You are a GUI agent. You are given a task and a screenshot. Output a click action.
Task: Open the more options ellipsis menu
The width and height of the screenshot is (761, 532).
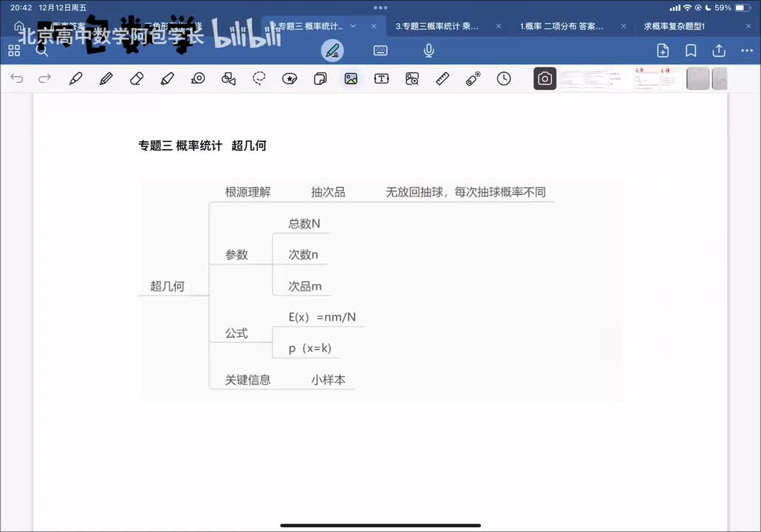point(747,50)
